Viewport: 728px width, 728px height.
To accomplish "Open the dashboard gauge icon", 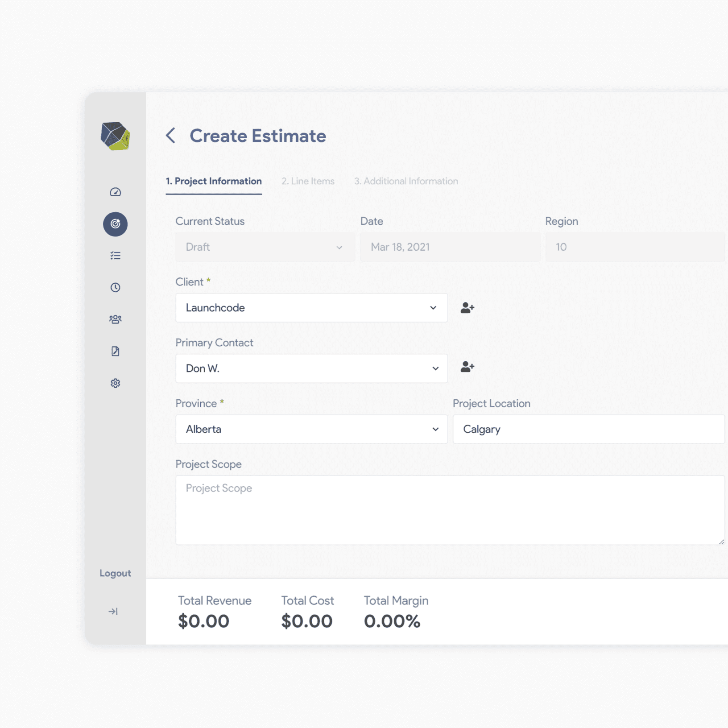I will pos(115,192).
